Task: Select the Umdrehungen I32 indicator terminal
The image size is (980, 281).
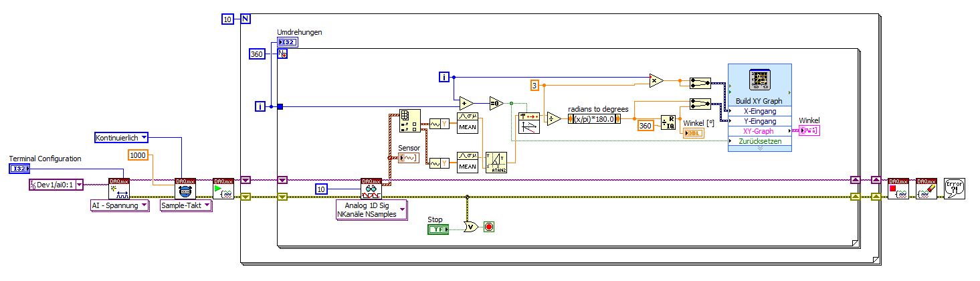Action: pos(288,42)
